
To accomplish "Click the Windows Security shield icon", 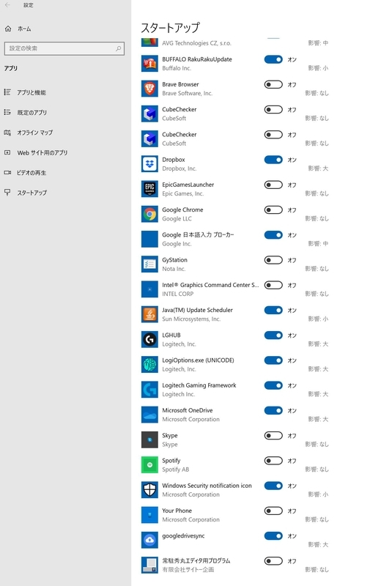I will [149, 489].
